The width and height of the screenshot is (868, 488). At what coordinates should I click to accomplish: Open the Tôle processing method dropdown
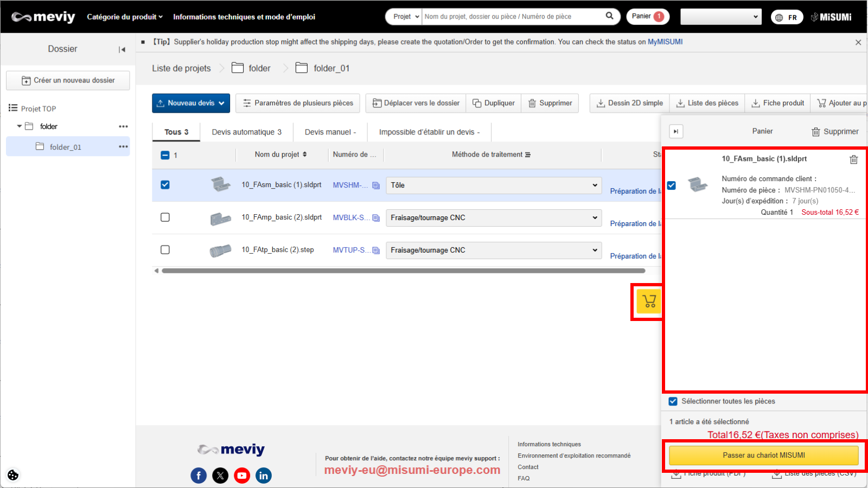(493, 185)
